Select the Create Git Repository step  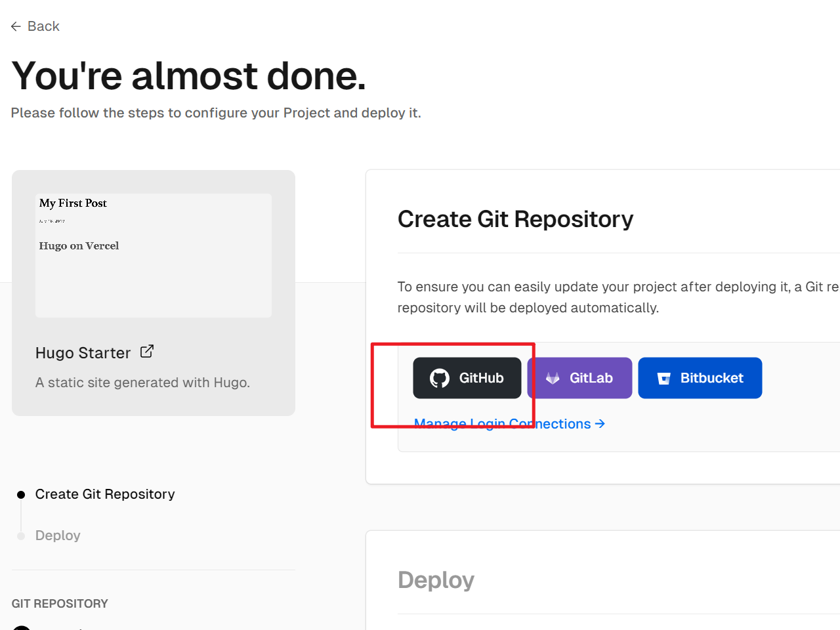click(x=105, y=494)
